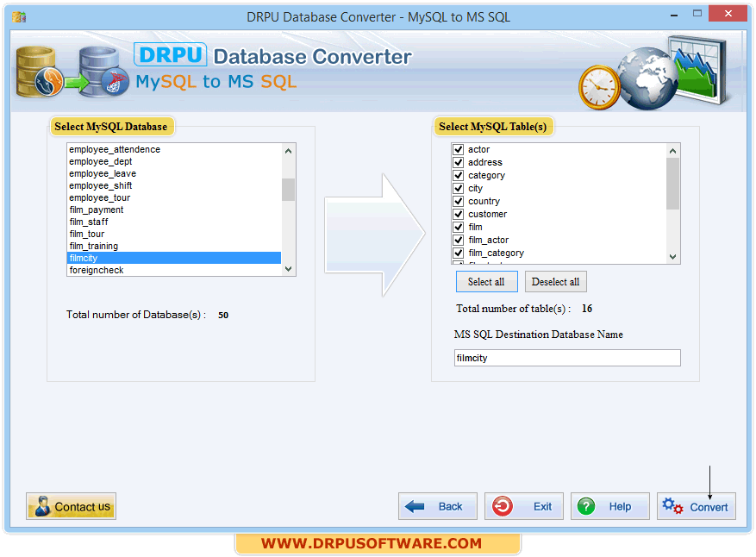Toggle the country table checkbox
Image resolution: width=756 pixels, height=557 pixels.
tap(458, 201)
